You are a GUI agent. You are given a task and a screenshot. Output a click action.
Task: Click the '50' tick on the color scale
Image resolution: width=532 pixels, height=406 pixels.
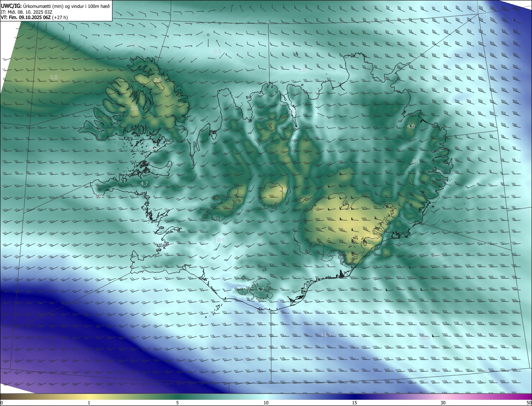[x=528, y=403]
